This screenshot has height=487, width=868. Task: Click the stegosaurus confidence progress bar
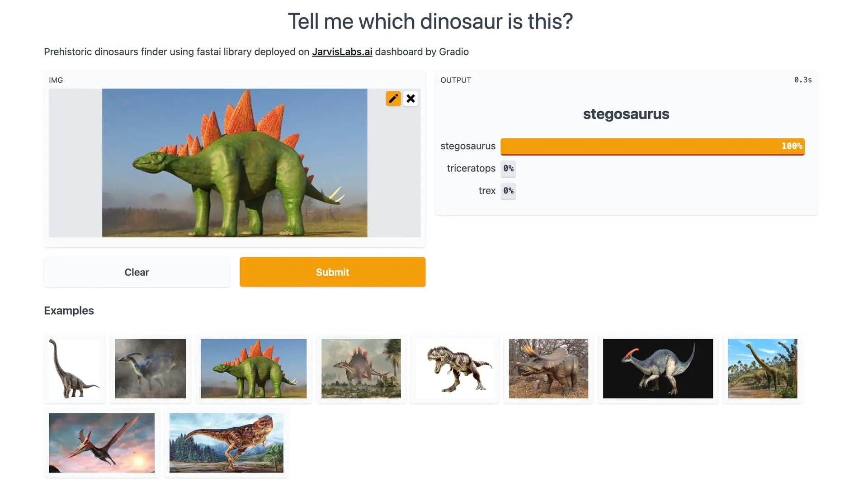click(652, 146)
